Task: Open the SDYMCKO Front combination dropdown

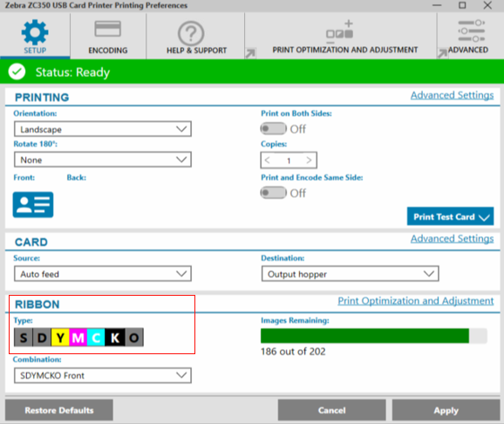Action: point(103,375)
